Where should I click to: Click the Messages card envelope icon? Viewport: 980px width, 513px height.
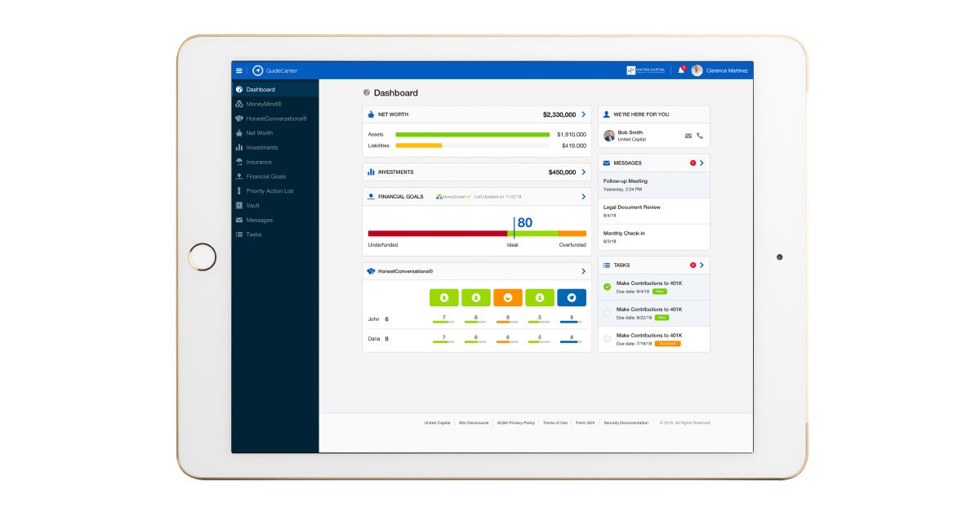(607, 163)
